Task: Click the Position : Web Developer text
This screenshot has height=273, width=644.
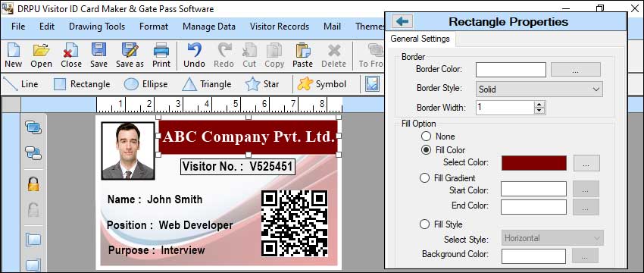Action: tap(170, 225)
